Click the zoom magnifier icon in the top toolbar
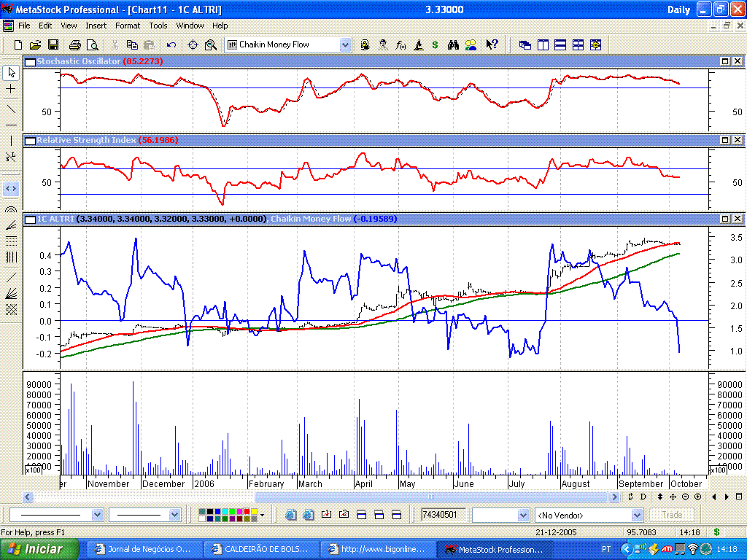Screen dimensions: 747x560 [x=210, y=44]
